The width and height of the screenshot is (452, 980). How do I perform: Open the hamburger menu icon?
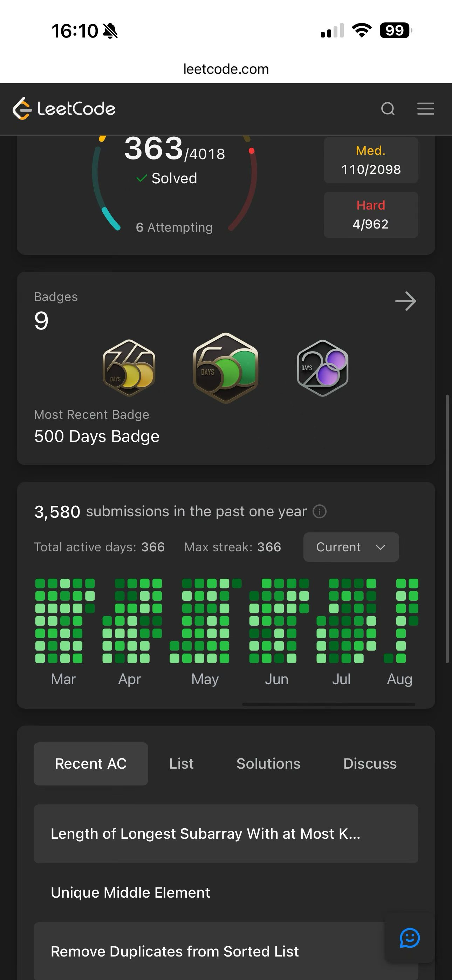point(425,109)
